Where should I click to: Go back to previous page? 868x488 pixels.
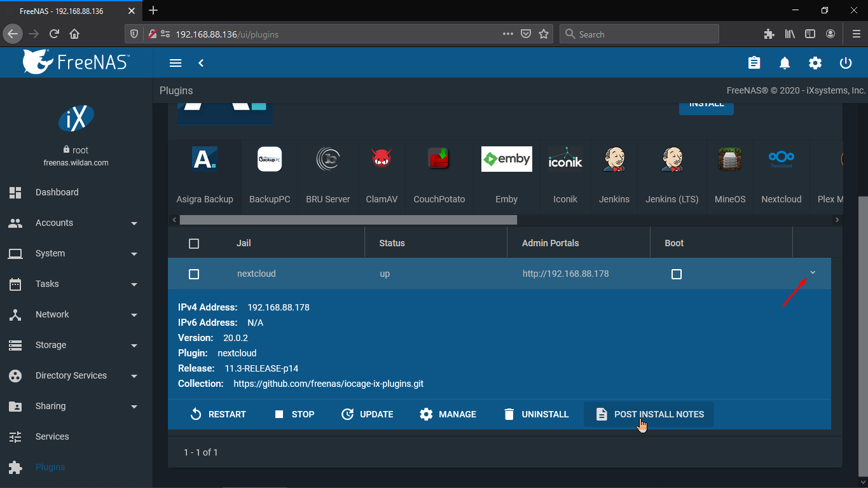coord(12,34)
